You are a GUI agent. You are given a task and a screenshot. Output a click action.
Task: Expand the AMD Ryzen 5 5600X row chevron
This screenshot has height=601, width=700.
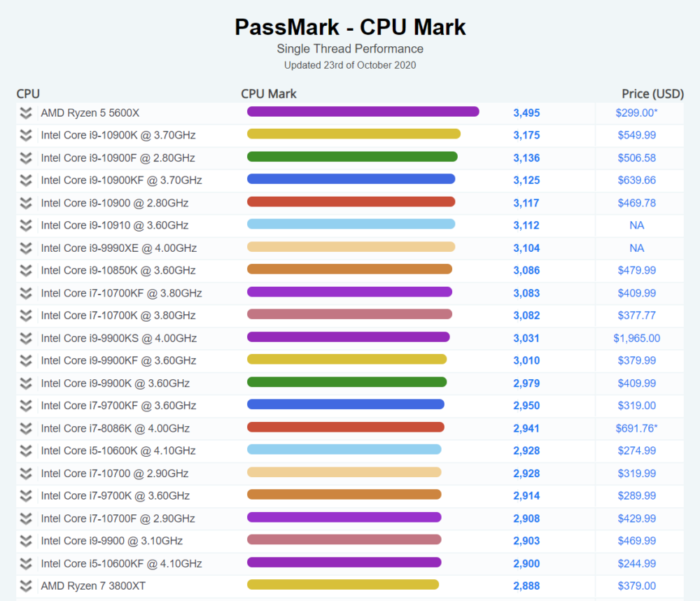click(x=26, y=113)
